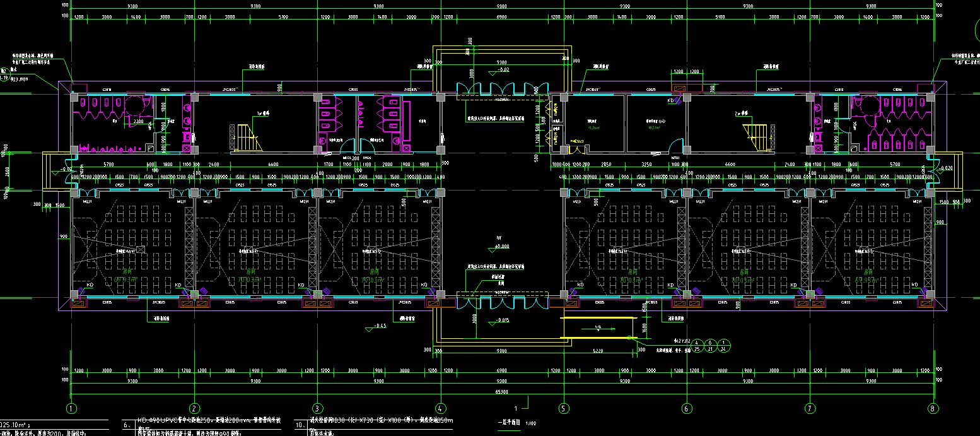Select the yellow access ramp at south entrance

coord(596,329)
